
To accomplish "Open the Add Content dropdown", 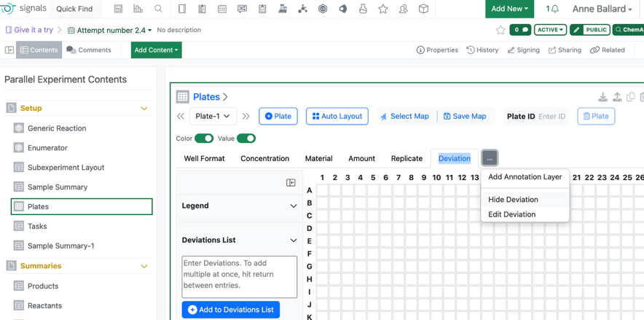I will [156, 50].
